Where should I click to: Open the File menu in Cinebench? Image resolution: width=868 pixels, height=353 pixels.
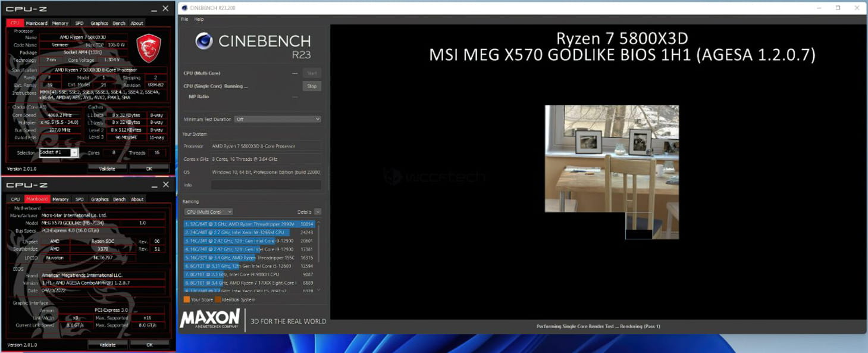coord(184,19)
